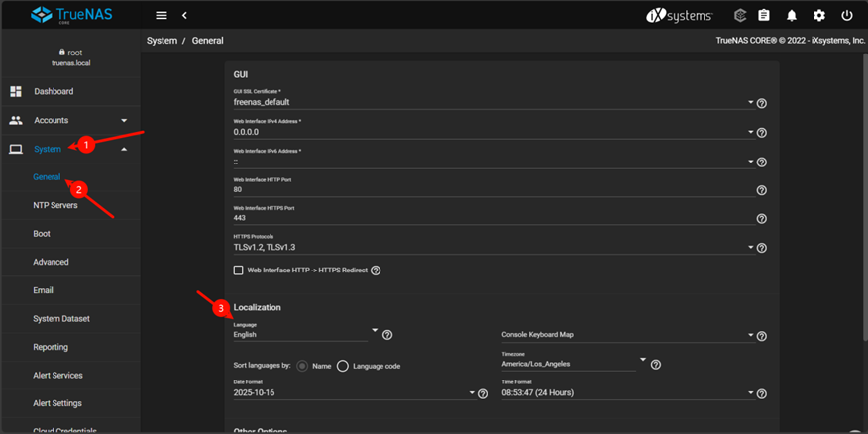Click the Dashboard grid icon
This screenshot has width=868, height=434.
pos(16,92)
